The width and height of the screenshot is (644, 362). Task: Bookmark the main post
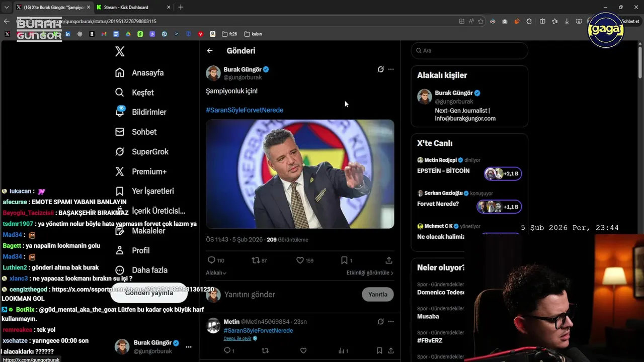tap(346, 260)
